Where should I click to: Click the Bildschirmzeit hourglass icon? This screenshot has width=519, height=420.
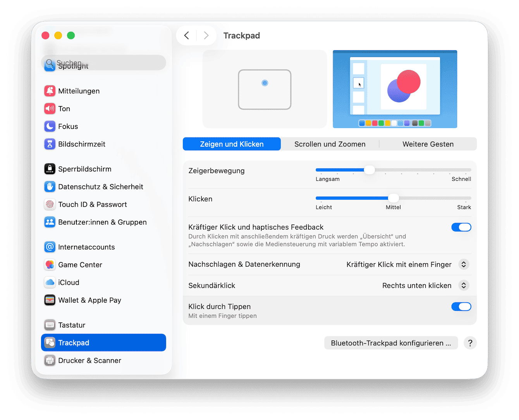tap(50, 144)
